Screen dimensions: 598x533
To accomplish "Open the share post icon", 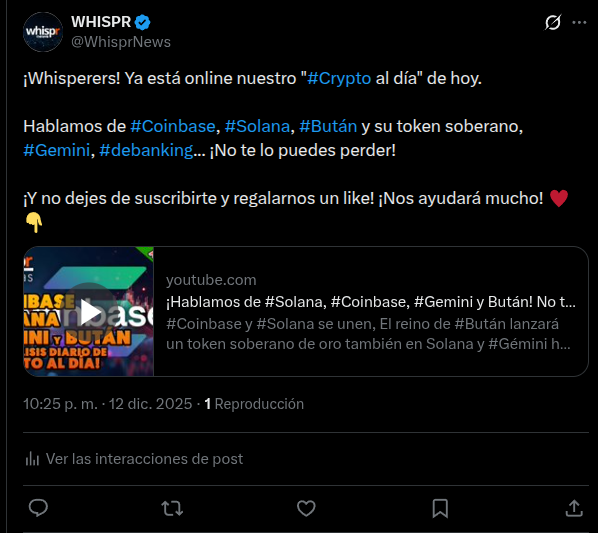I will pyautogui.click(x=574, y=508).
